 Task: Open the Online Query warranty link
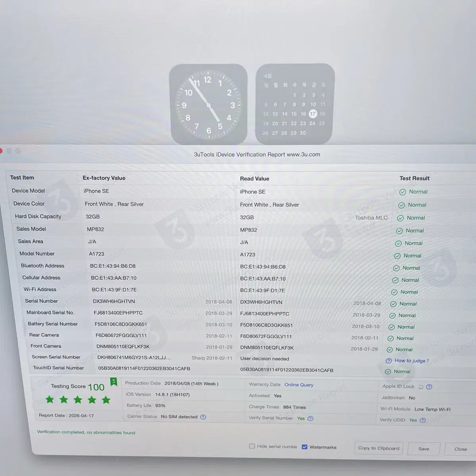coord(299,385)
